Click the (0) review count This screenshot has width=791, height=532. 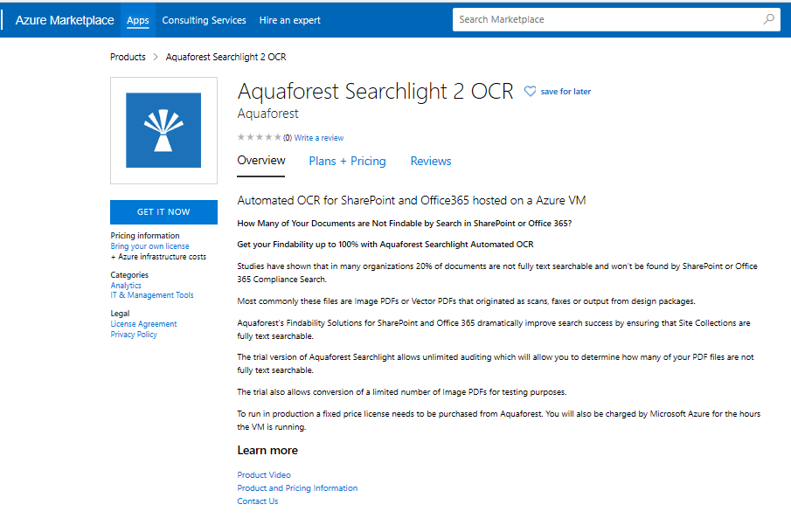pyautogui.click(x=288, y=138)
